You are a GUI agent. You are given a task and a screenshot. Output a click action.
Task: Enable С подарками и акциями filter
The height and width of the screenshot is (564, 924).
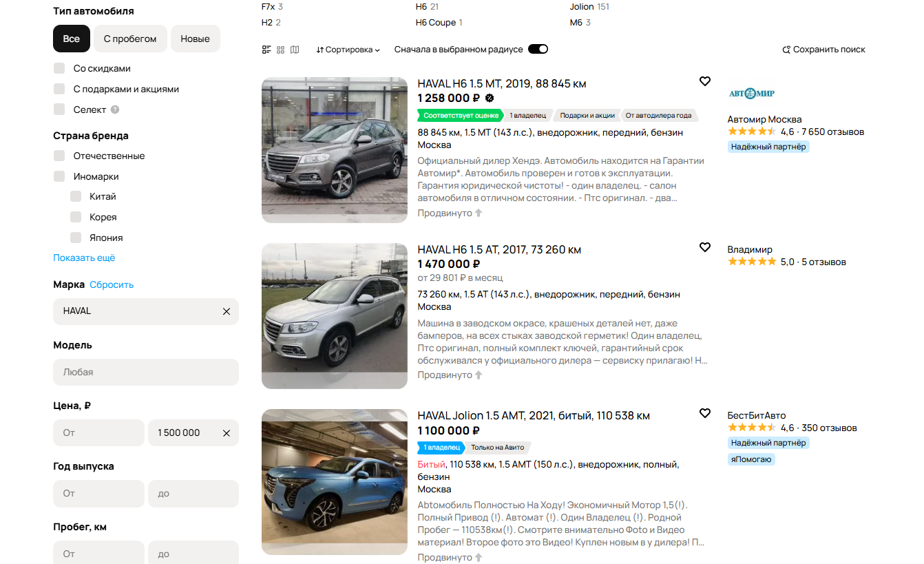[x=59, y=89]
